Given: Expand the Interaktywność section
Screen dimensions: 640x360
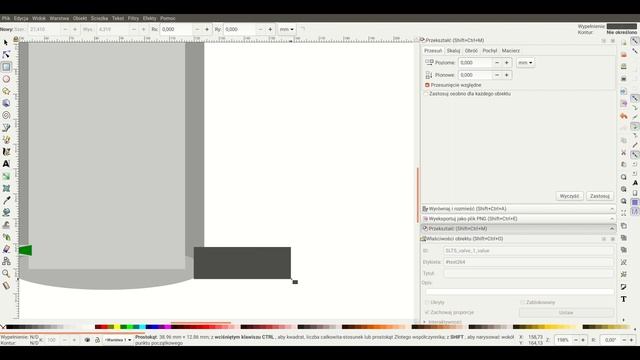Looking at the screenshot, I should tap(443, 322).
